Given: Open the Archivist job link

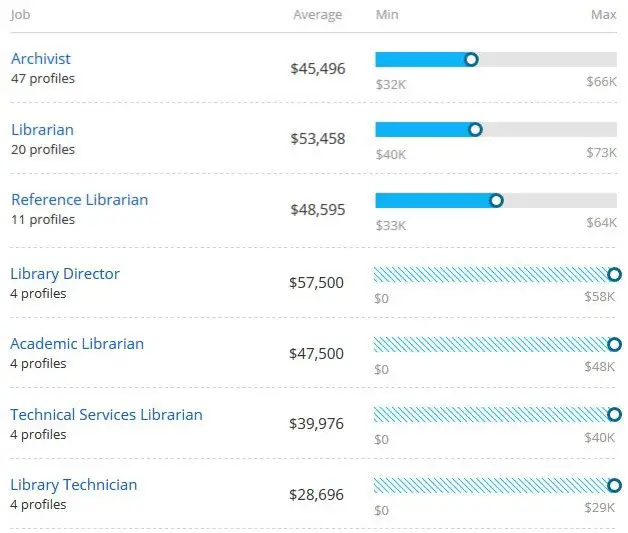Looking at the screenshot, I should (41, 59).
